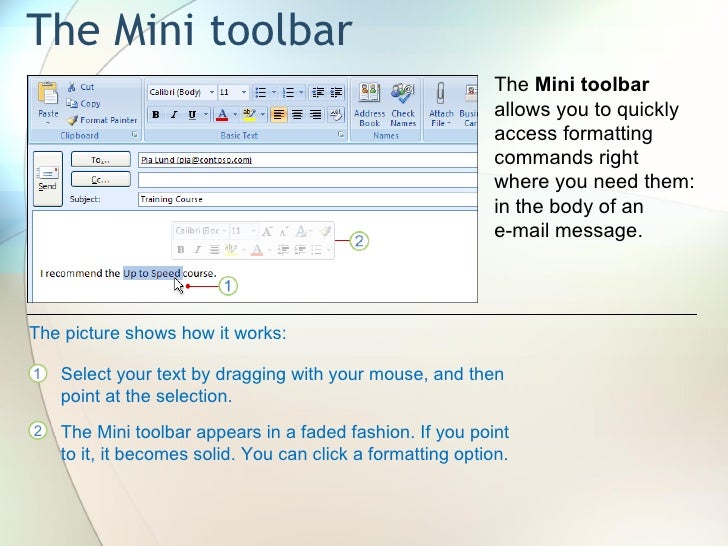Click the Basic Text group label

[x=239, y=136]
